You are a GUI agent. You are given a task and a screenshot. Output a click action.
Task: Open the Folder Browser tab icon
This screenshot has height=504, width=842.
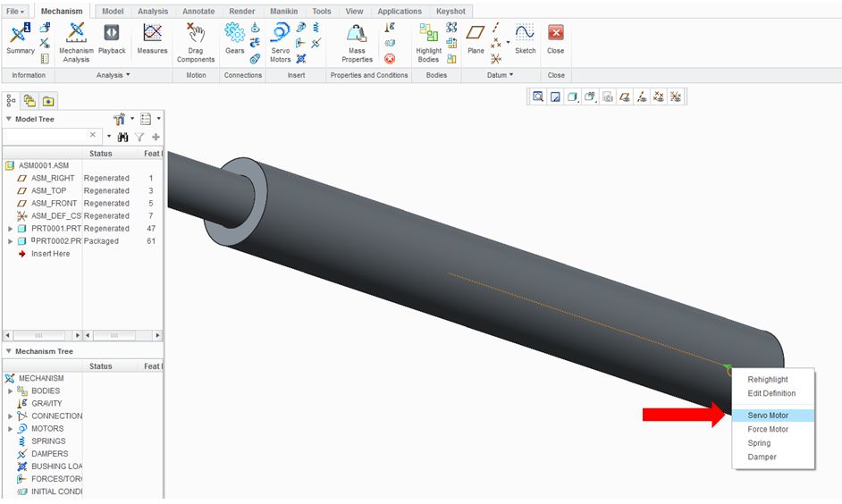click(29, 101)
